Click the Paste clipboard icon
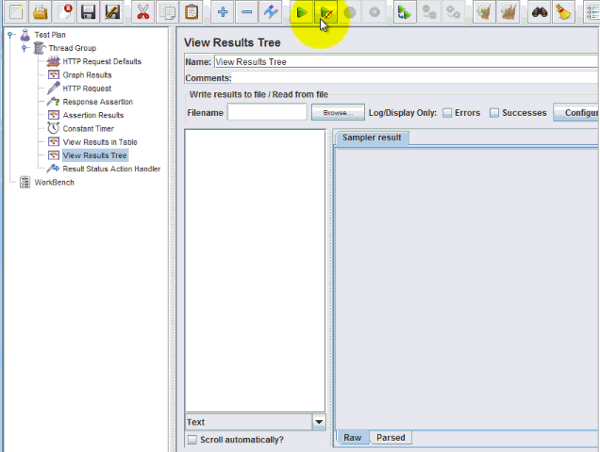Screen dimensions: 600x452 click(x=192, y=13)
